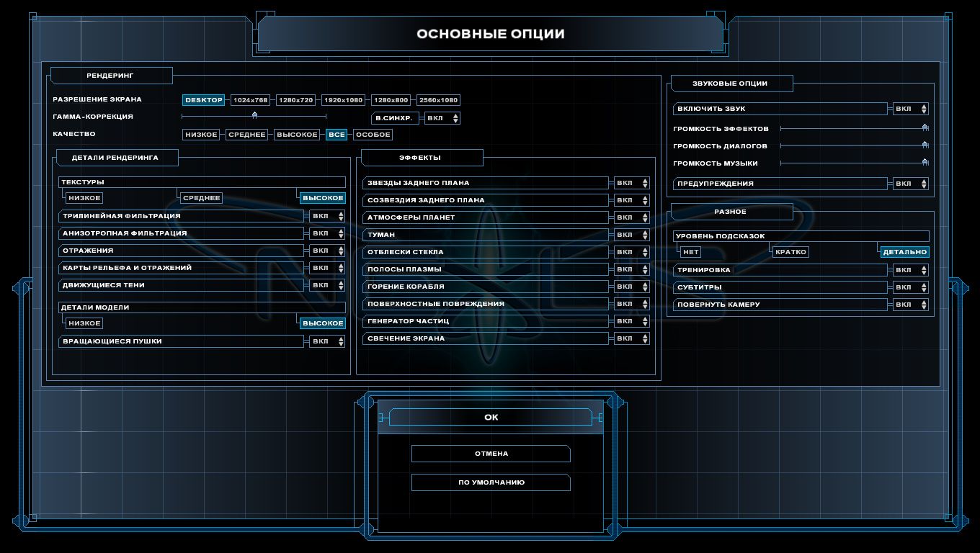This screenshot has height=553, width=980.
Task: Click the ОТМЕНА button
Action: (491, 454)
